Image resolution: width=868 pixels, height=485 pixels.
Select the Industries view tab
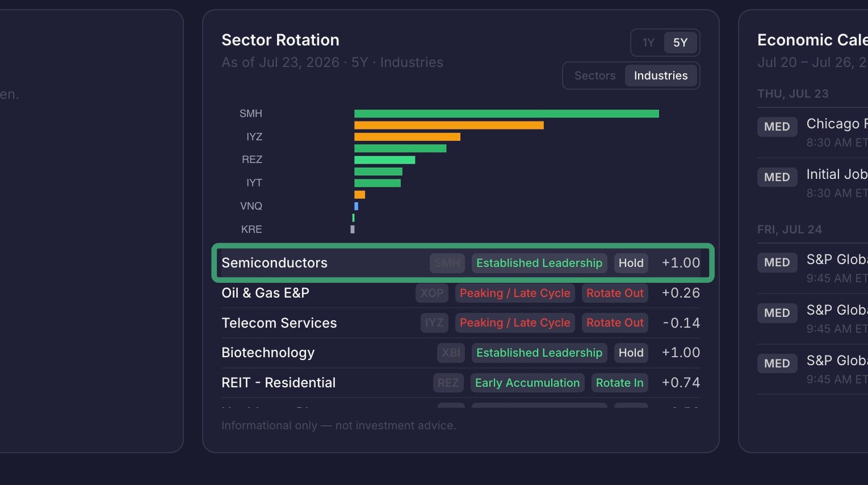point(661,76)
